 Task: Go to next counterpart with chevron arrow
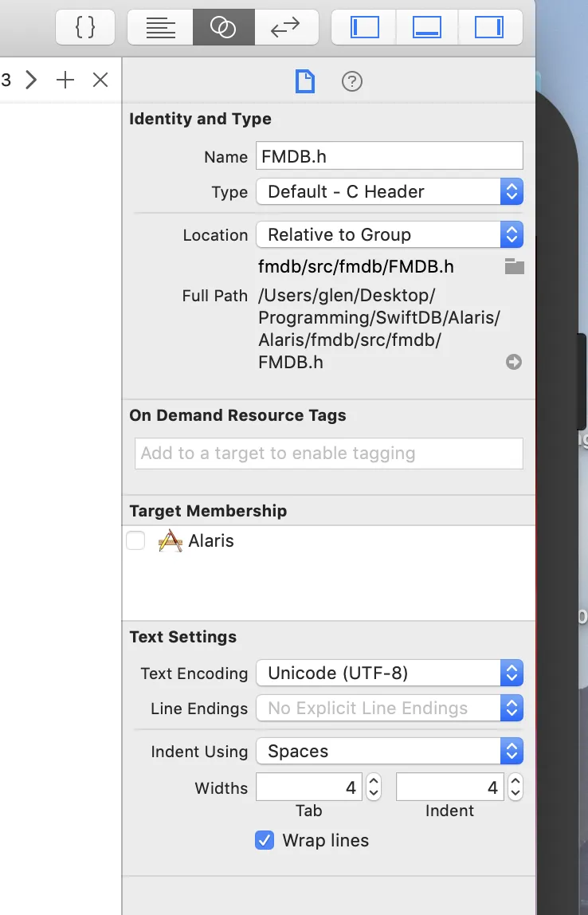click(x=32, y=80)
